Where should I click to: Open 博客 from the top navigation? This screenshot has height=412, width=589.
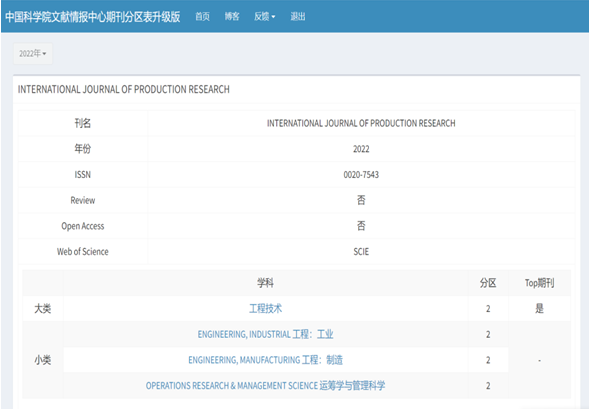coord(232,17)
